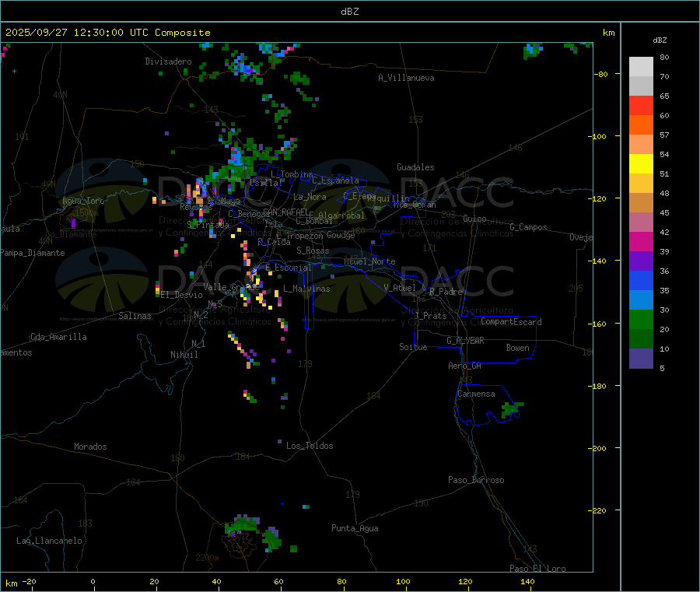The height and width of the screenshot is (592, 700).
Task: Click the red 60 dBZ legend swatch
Action: pos(641,105)
